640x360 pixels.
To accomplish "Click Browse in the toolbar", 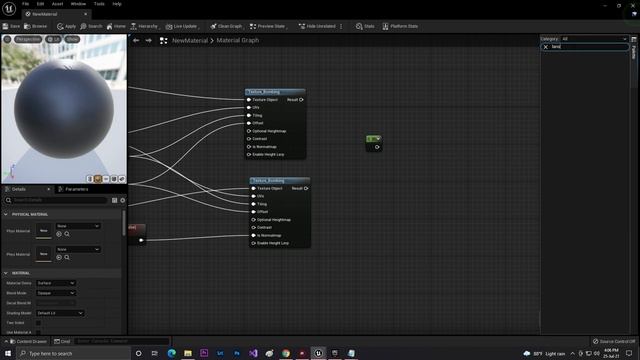I will pyautogui.click(x=36, y=26).
